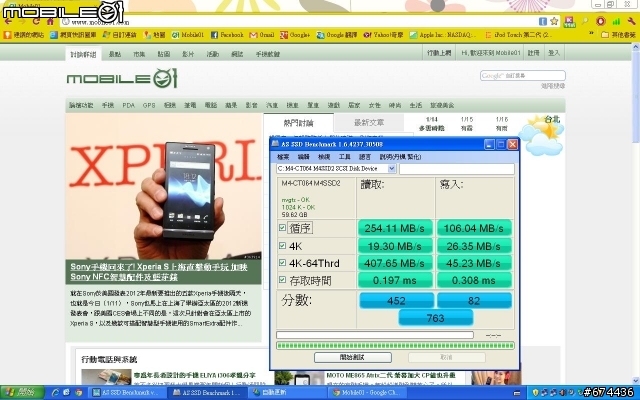640x400 pixels.
Task: Click the security shield tray icon
Action: pos(536,393)
